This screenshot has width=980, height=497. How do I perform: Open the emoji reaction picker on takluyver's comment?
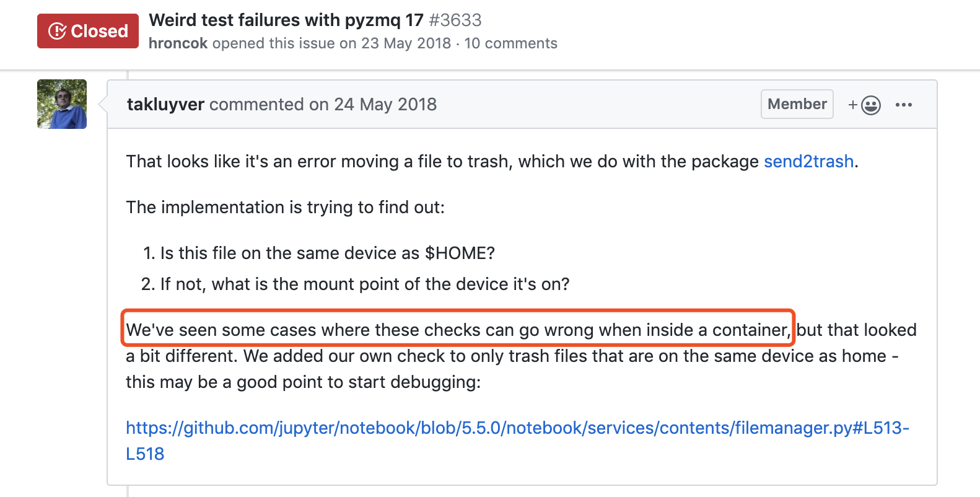(870, 104)
